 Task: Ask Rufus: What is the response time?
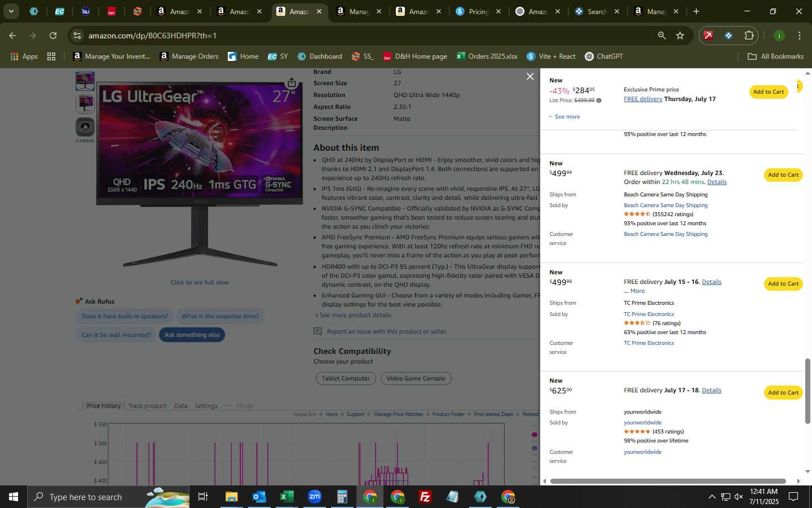click(220, 316)
